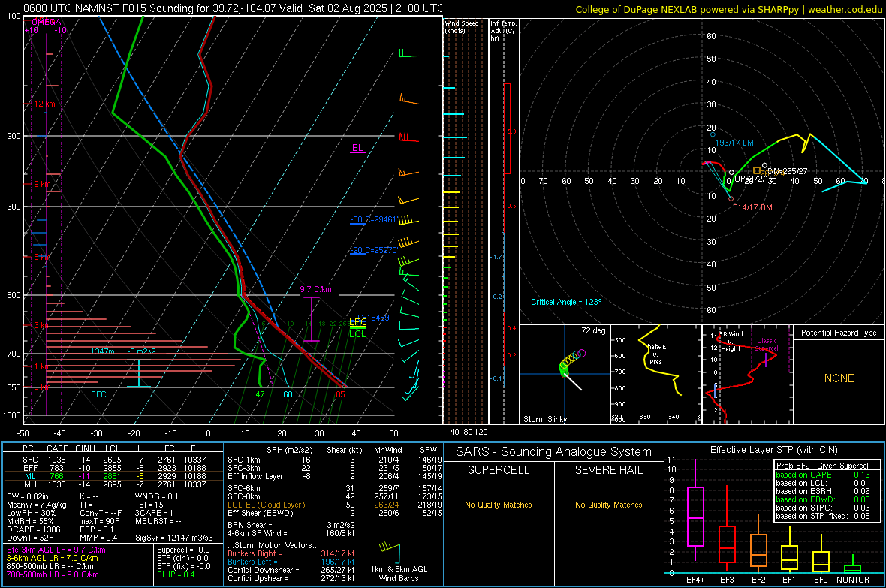Click the 3-6km AGL LR = 7.0 C/km line

(x=52, y=558)
